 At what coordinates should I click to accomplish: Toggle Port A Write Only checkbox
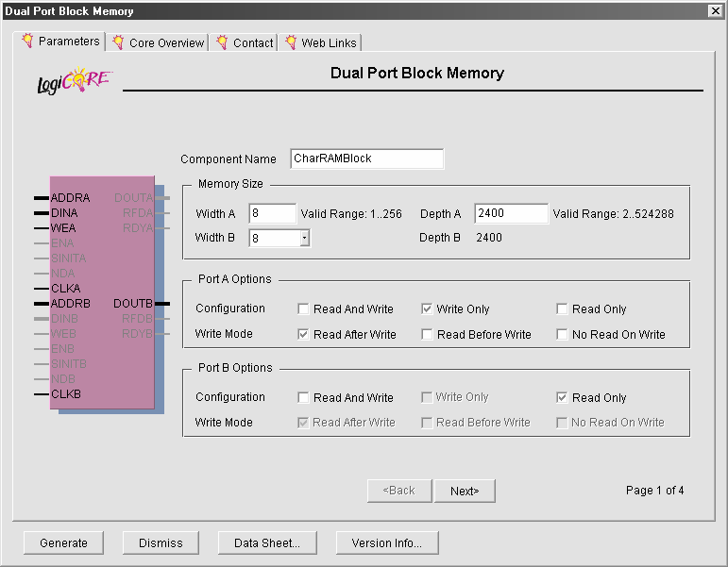pyautogui.click(x=427, y=309)
